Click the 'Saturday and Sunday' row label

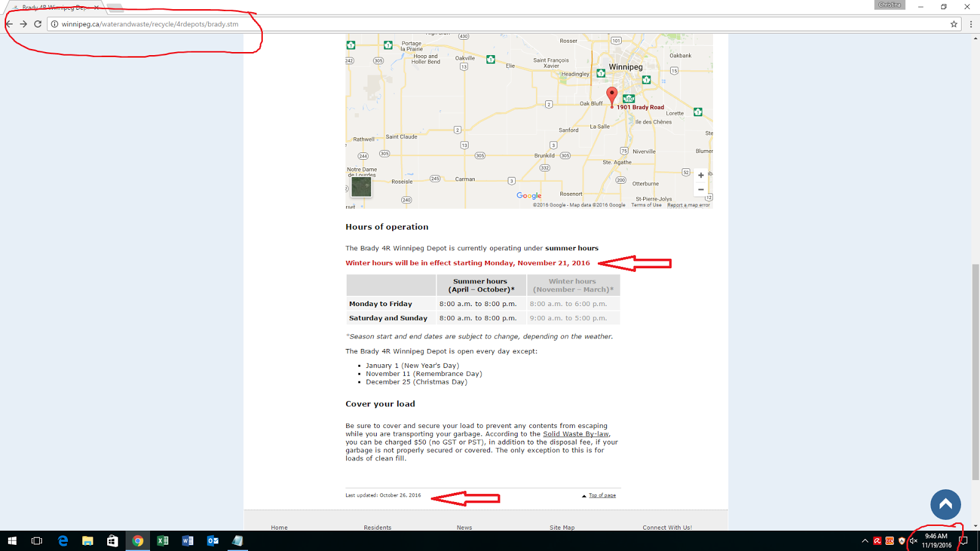click(388, 318)
